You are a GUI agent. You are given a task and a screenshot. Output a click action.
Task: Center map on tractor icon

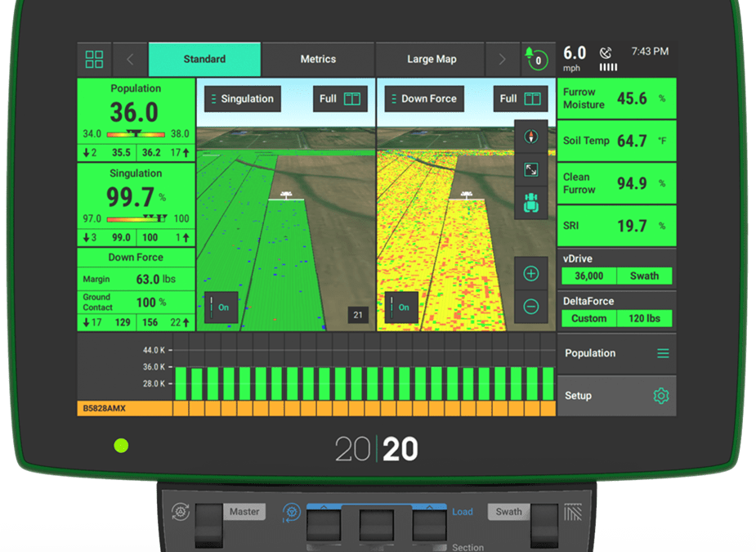(531, 203)
